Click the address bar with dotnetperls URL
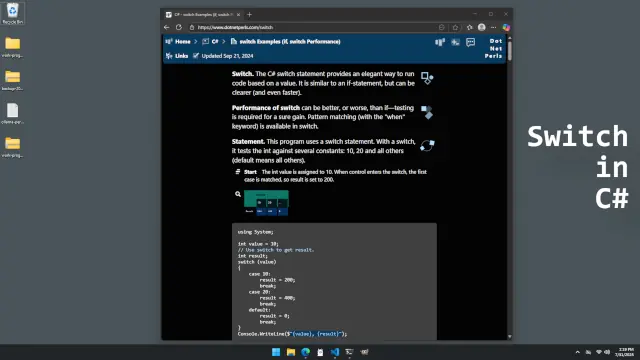The image size is (640, 360). click(x=314, y=27)
